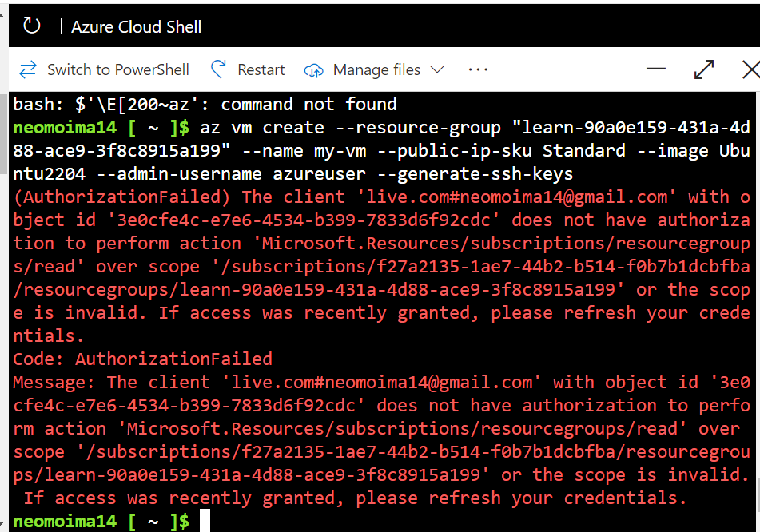Viewport: 760px width, 532px height.
Task: Click the Manage files cloud upload icon
Action: pyautogui.click(x=314, y=70)
